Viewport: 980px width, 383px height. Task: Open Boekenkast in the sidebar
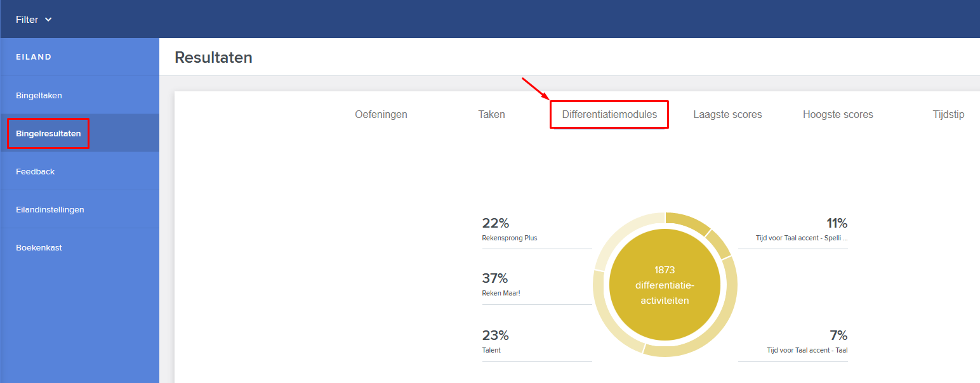(79, 247)
